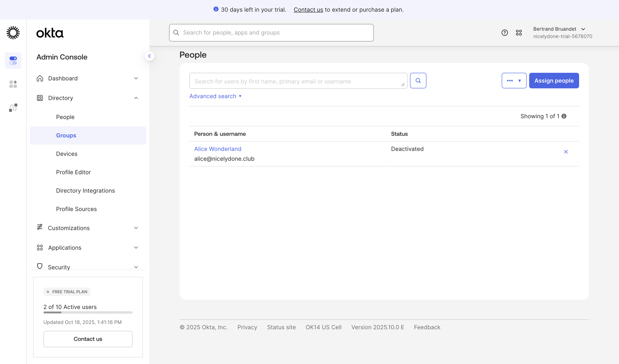Click the Security menu label
The width and height of the screenshot is (619, 364).
pyautogui.click(x=59, y=267)
